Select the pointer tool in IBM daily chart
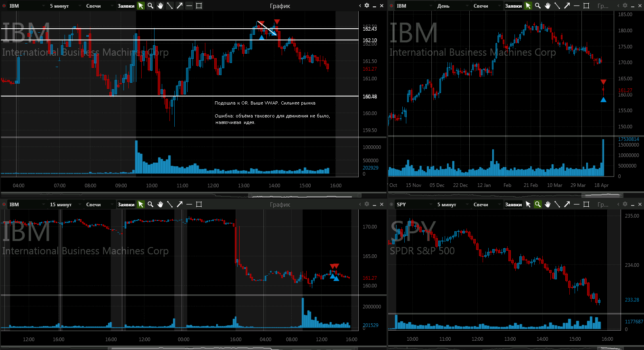 point(528,6)
